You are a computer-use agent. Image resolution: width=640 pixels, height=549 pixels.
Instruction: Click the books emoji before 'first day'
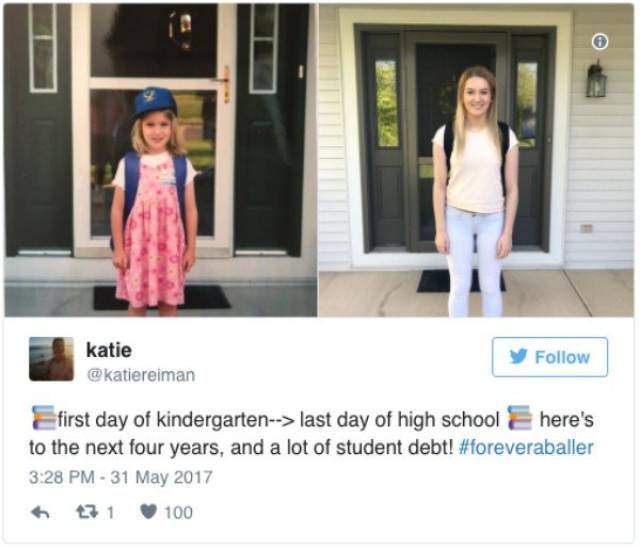[44, 418]
